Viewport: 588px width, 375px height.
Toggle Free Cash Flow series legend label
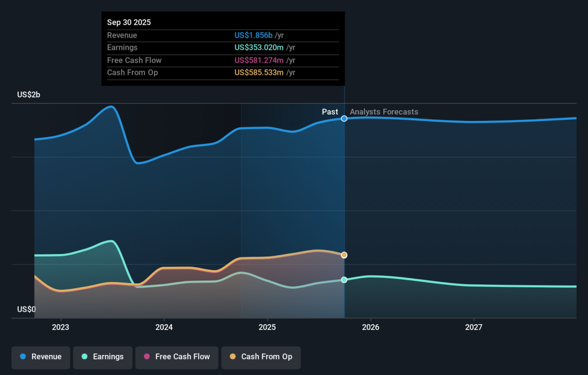point(182,357)
